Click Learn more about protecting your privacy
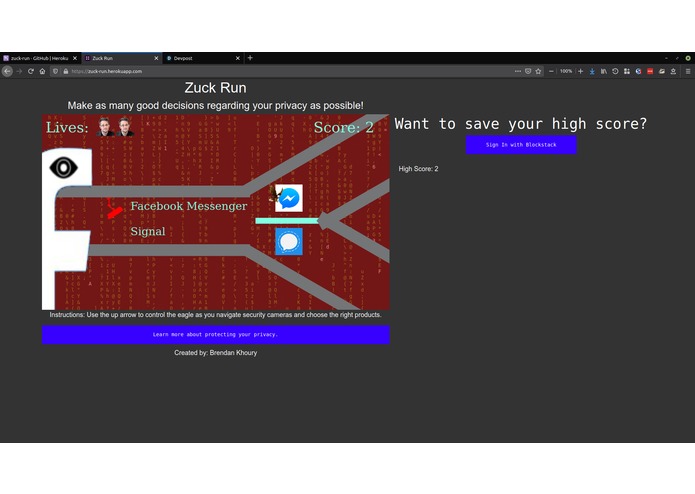This screenshot has height=494, width=695. 215,335
